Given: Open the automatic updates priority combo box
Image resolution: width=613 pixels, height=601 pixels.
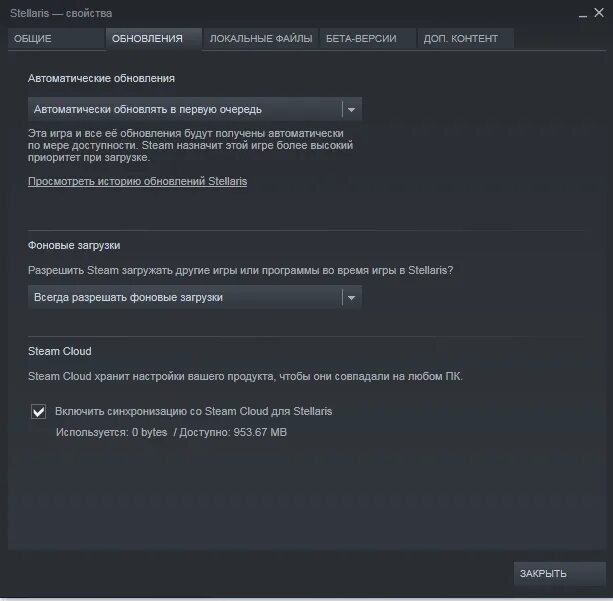Looking at the screenshot, I should (x=195, y=109).
